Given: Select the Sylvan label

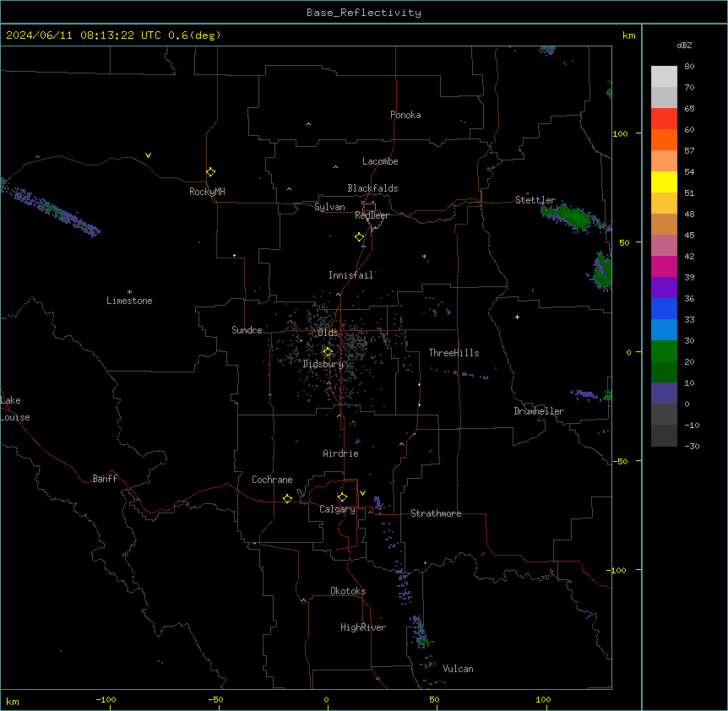Looking at the screenshot, I should click(x=329, y=207).
